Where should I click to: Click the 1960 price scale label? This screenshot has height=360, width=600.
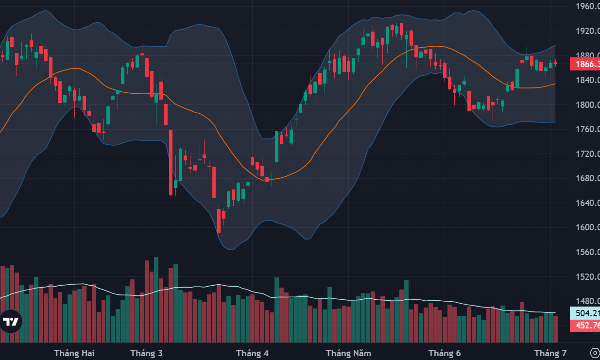pyautogui.click(x=588, y=6)
